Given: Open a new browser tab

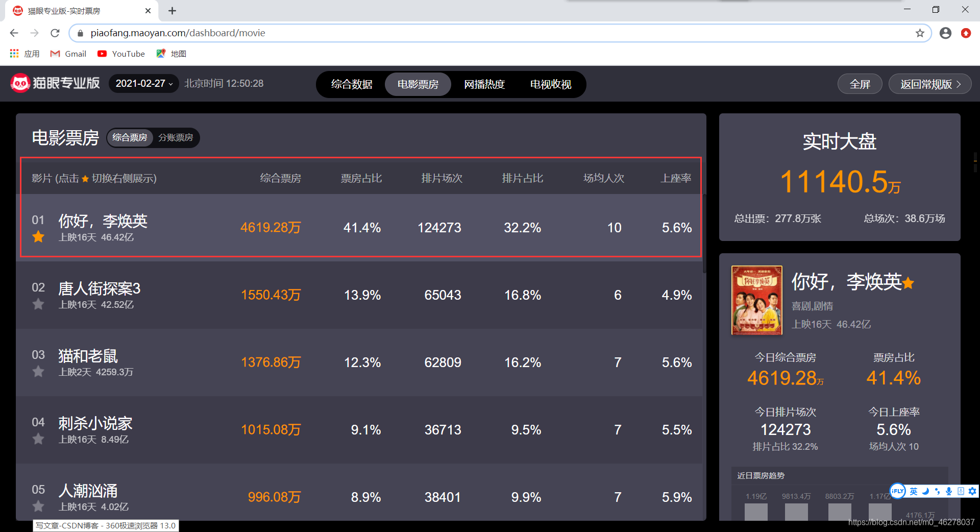Looking at the screenshot, I should click(173, 11).
